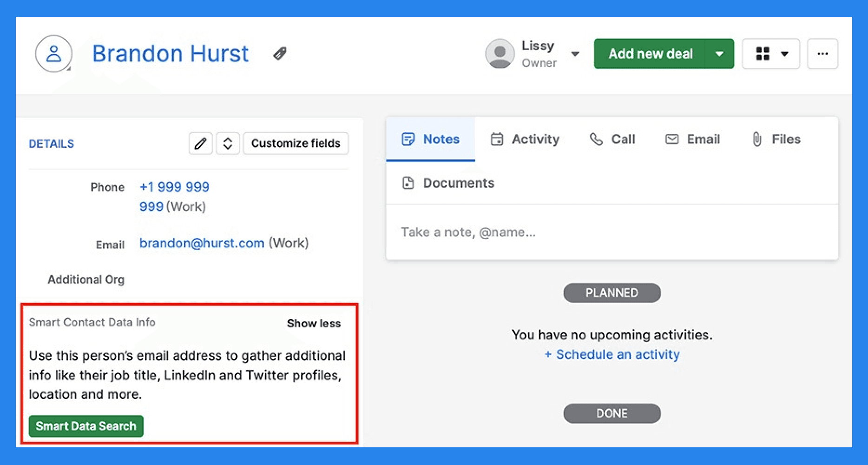Image resolution: width=868 pixels, height=465 pixels.
Task: Click the Additional Org field label
Action: (86, 279)
